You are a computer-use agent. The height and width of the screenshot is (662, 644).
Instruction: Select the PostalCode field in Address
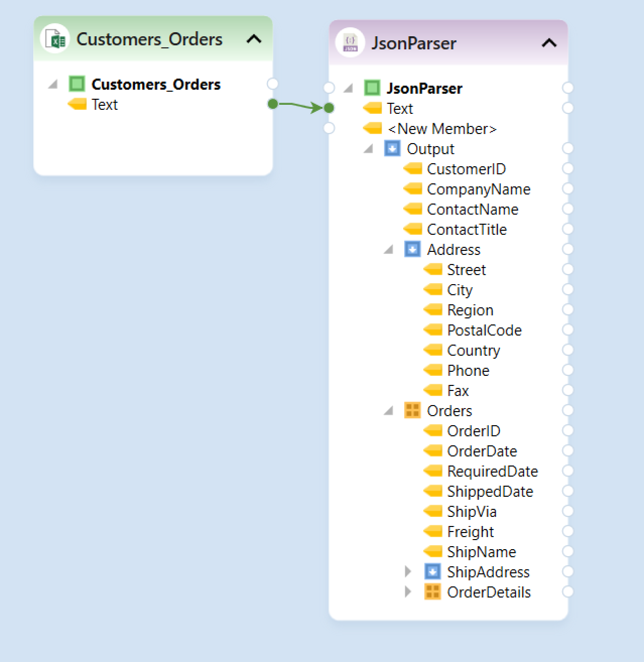click(x=484, y=330)
